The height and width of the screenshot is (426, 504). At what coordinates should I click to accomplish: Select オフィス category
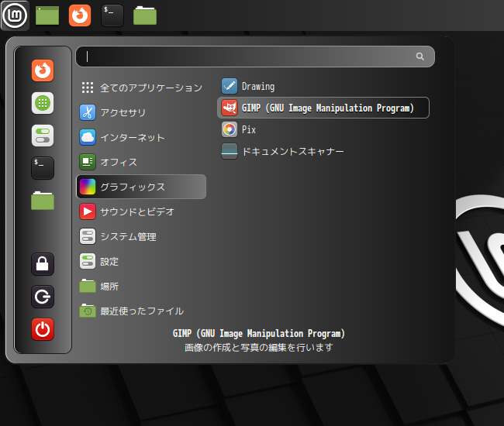(x=141, y=162)
